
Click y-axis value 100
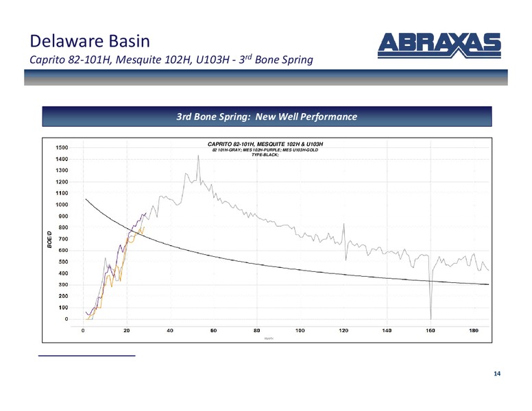pyautogui.click(x=63, y=308)
